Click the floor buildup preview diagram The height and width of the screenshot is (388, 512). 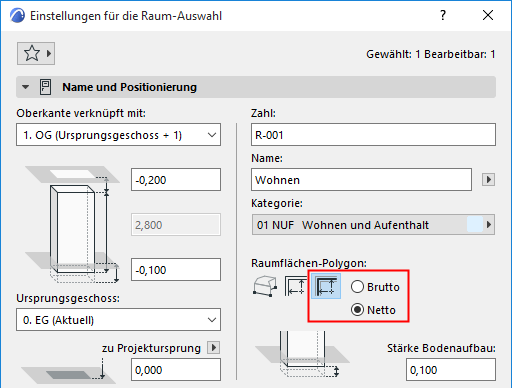(302, 354)
